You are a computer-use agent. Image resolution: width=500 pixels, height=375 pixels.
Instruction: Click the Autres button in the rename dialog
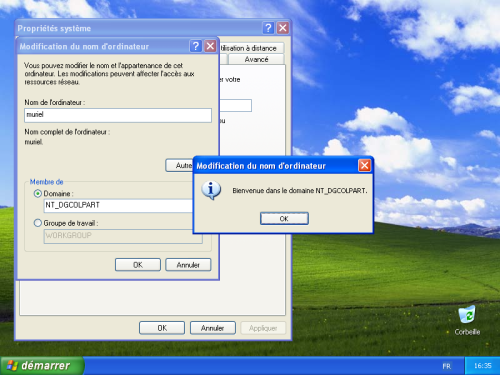[x=179, y=165]
